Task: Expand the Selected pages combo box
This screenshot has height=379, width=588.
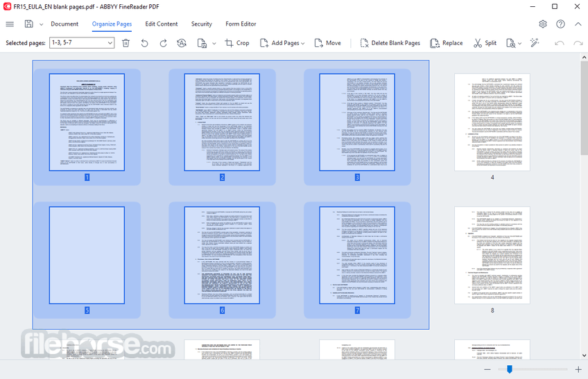Action: point(110,43)
